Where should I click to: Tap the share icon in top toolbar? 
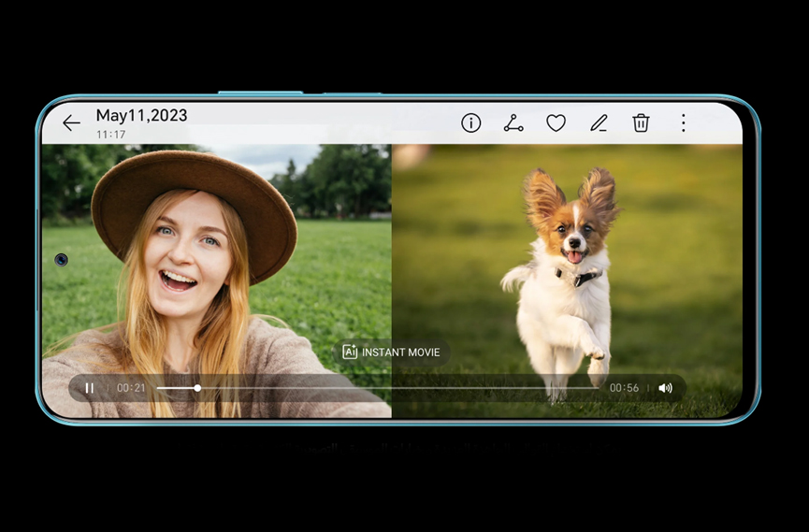coord(513,123)
